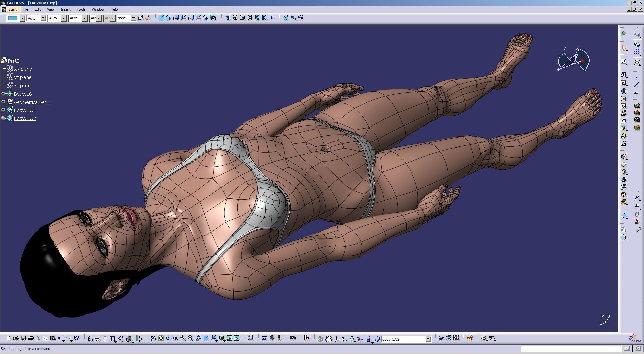Screen dimensions: 644x354
Task: Open the graphic color dropdown arrow
Action: pos(22,18)
